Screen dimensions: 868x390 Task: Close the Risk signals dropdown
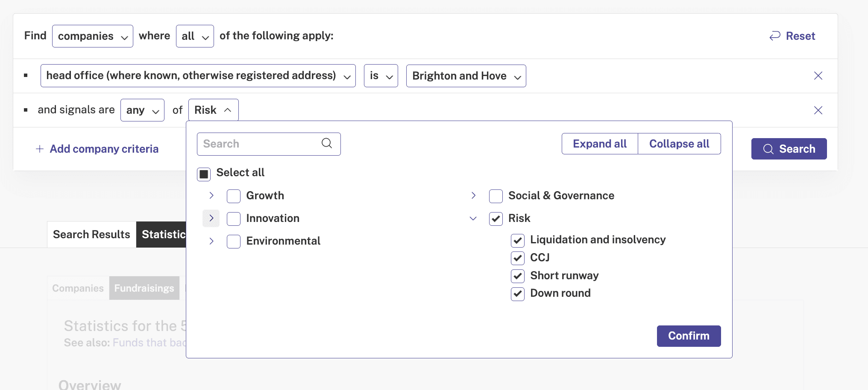[x=213, y=110]
